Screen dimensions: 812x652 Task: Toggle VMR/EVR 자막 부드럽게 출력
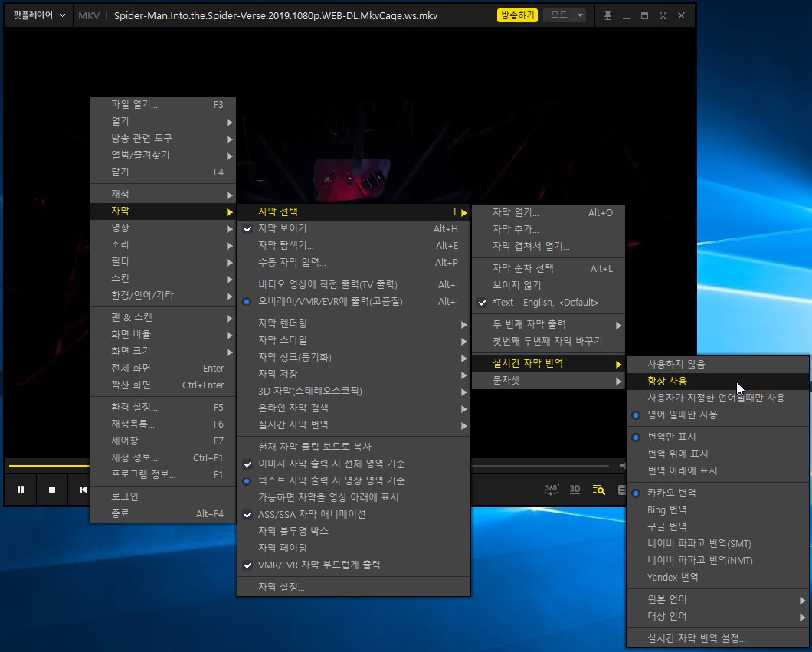click(x=354, y=565)
